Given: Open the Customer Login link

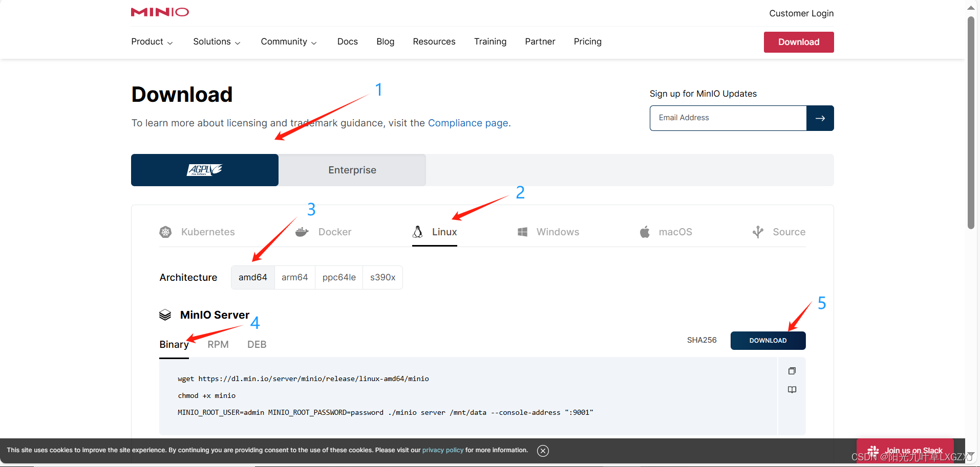Looking at the screenshot, I should pos(801,13).
